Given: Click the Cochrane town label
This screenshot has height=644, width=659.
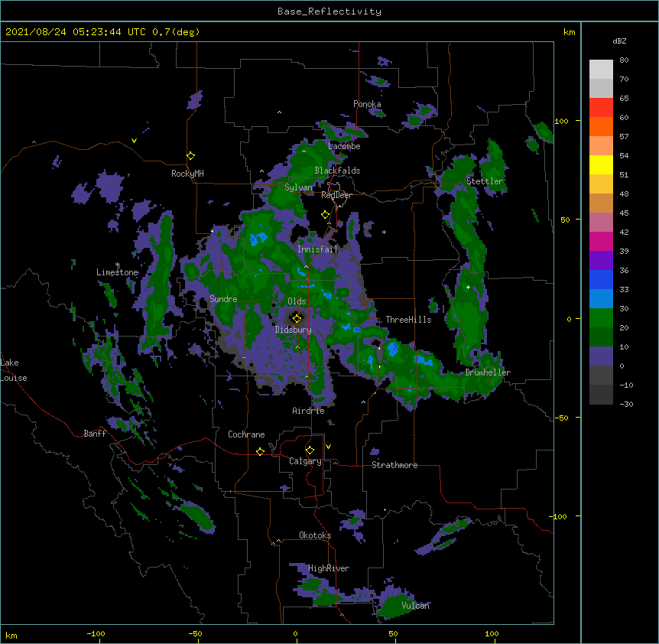Looking at the screenshot, I should tap(246, 434).
